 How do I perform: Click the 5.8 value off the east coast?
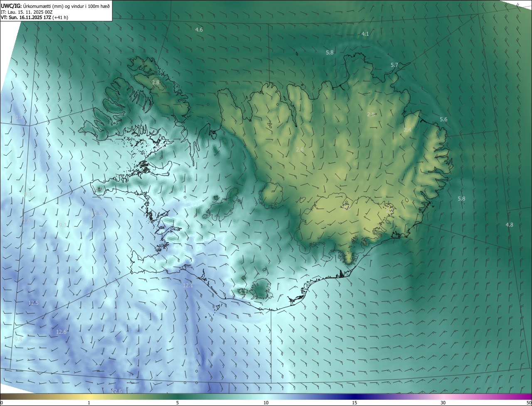(461, 199)
